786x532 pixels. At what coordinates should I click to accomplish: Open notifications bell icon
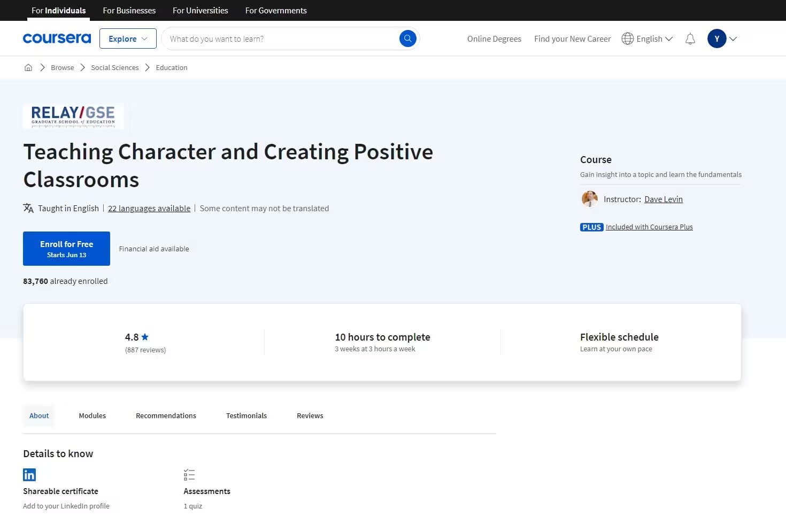pos(690,38)
